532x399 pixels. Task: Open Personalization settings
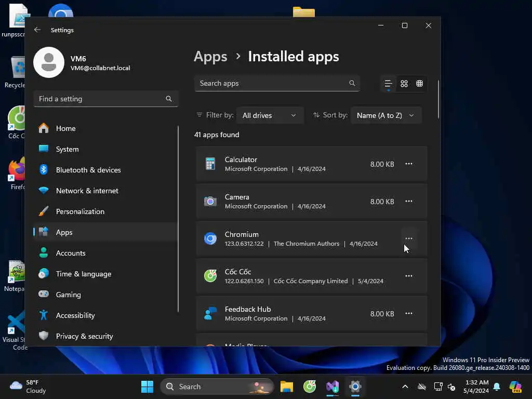pos(105,211)
